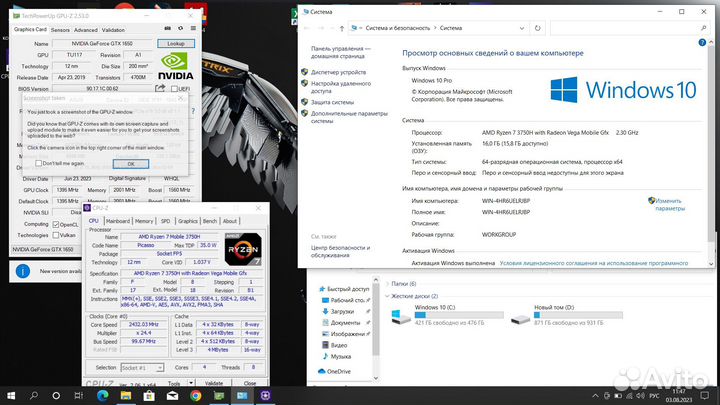
Task: Select the Windows 10 (C:) drive icon
Action: 400,316
